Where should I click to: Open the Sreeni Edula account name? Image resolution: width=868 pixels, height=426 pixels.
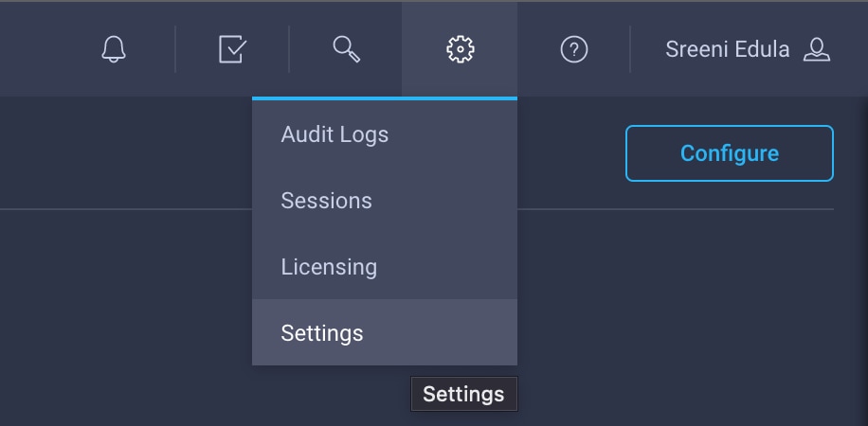click(x=727, y=49)
